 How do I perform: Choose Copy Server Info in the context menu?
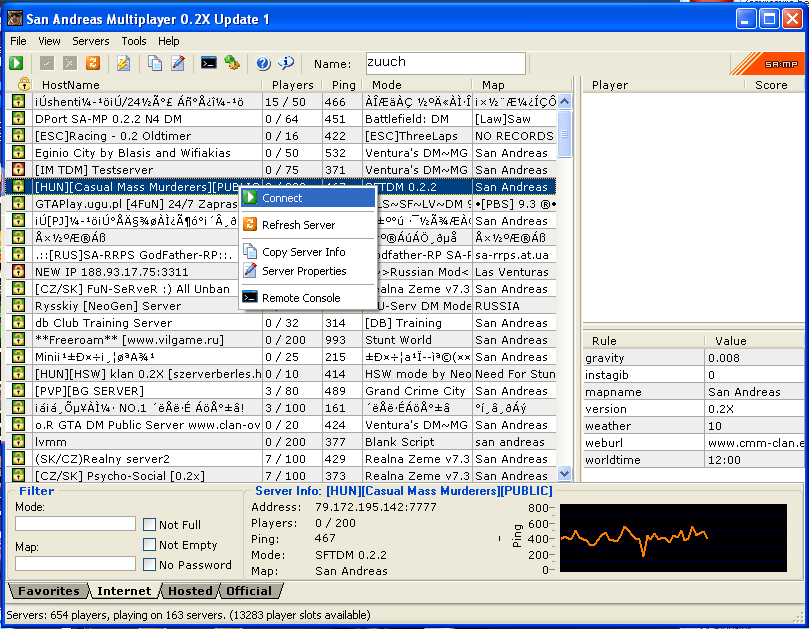pos(308,252)
